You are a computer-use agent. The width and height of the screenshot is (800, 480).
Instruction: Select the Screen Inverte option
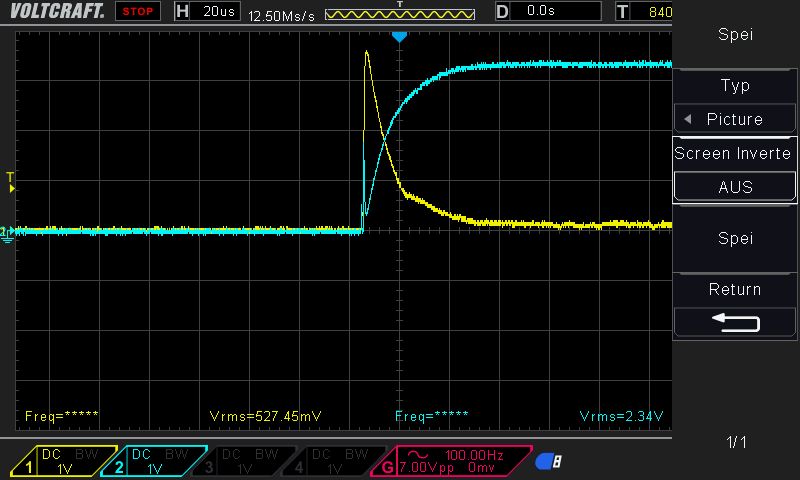click(733, 153)
